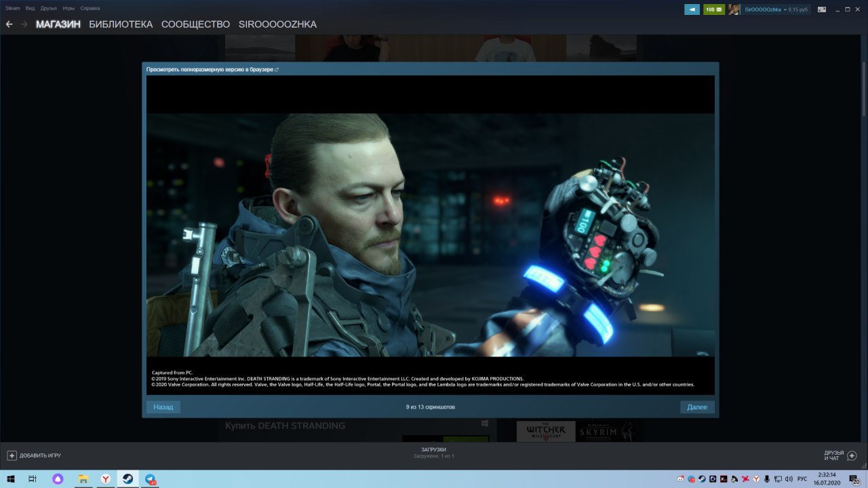
Task: Click Yandex tray icon
Action: (756, 479)
